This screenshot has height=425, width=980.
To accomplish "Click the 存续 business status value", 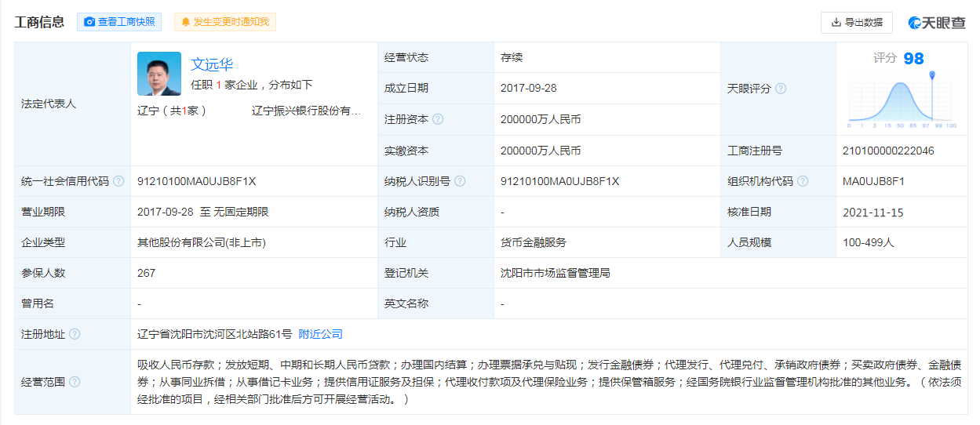I will pyautogui.click(x=512, y=58).
